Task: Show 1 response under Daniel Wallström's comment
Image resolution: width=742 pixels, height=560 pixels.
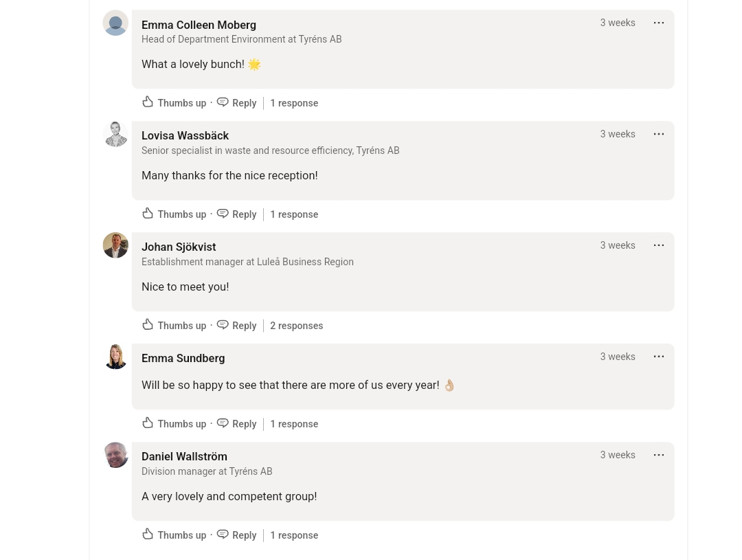Action: point(294,535)
